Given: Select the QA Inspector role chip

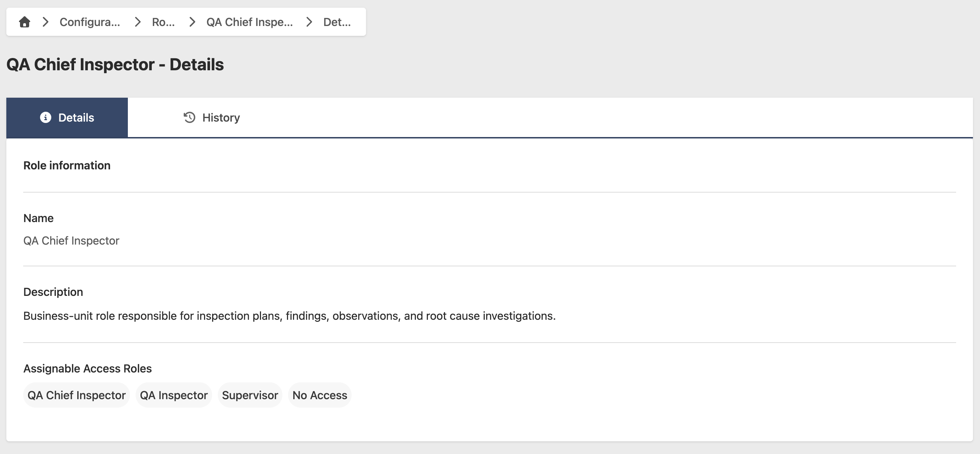Looking at the screenshot, I should coord(174,395).
